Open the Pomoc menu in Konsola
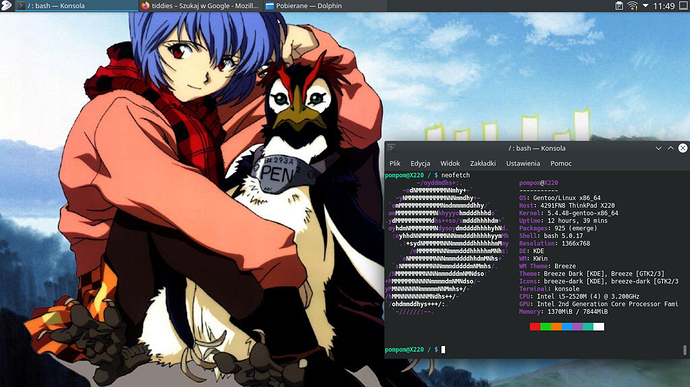Image resolution: width=690 pixels, height=387 pixels. click(561, 163)
